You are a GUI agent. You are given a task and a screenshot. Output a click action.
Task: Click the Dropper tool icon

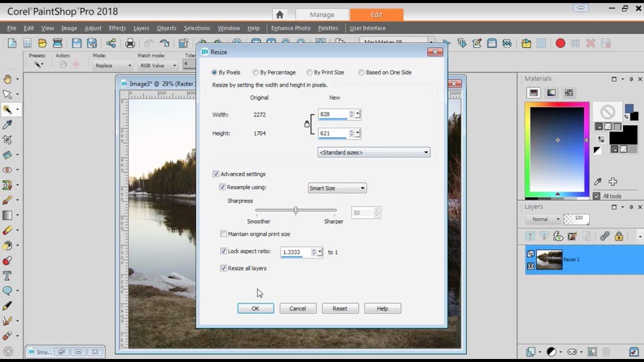(x=8, y=125)
